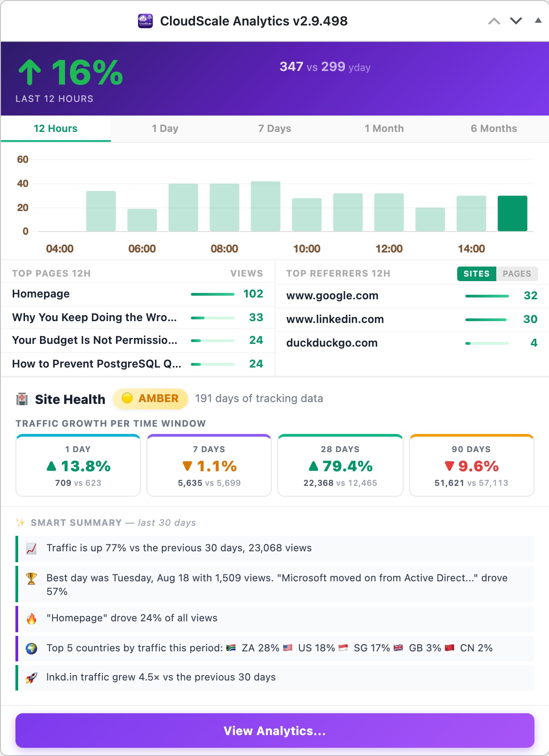Click the globe icon on countries summary
The height and width of the screenshot is (756, 549).
[x=31, y=649]
